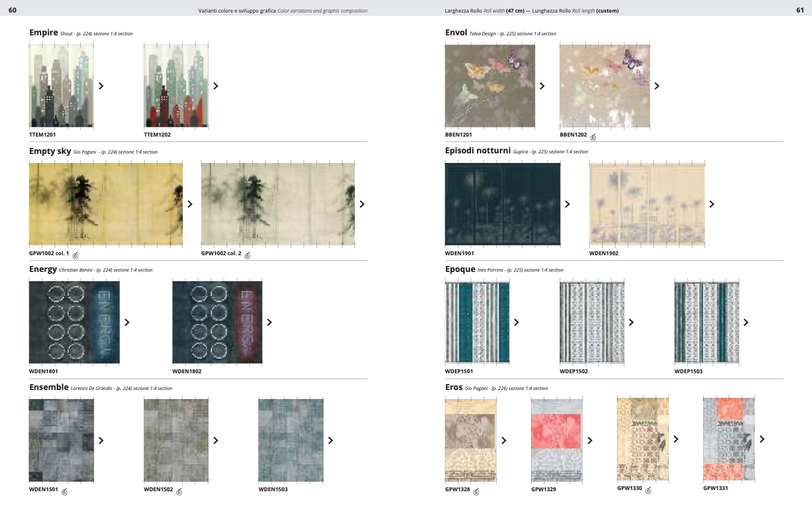Click the spiral icon beside GPW1002 col. 2
This screenshot has width=812, height=526.
tap(247, 256)
